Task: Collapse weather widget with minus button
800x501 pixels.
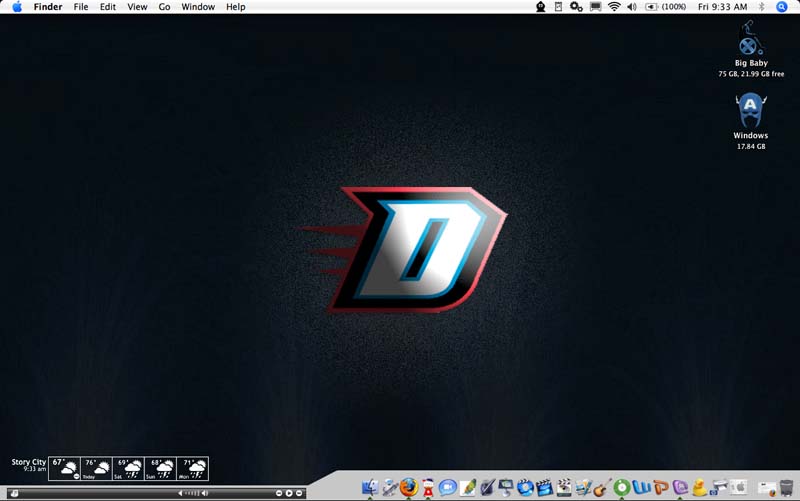Action: [77, 476]
